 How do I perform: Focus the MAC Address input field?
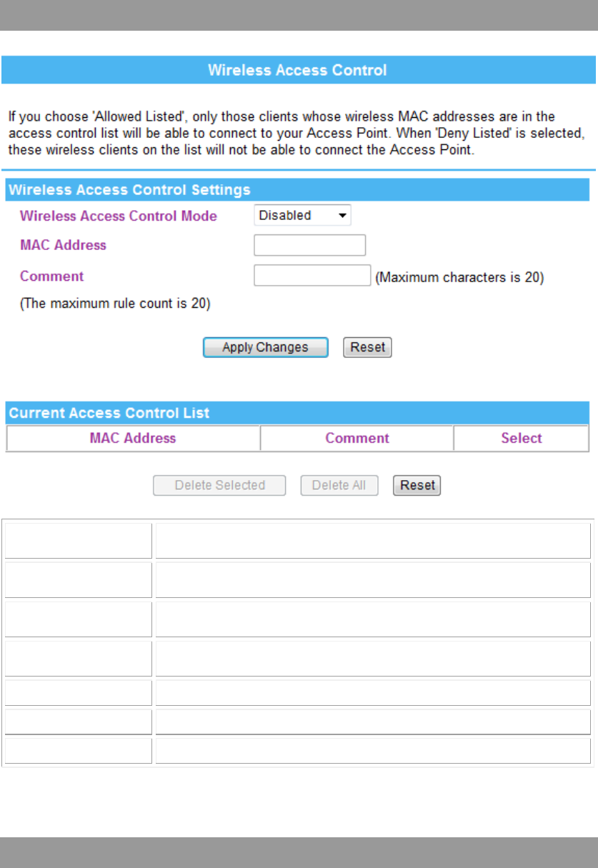309,245
